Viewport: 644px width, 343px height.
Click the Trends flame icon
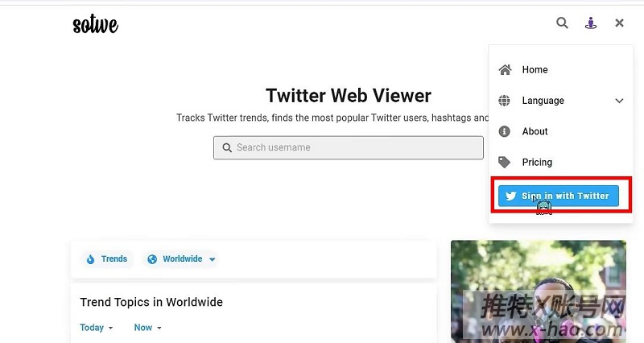[x=90, y=259]
